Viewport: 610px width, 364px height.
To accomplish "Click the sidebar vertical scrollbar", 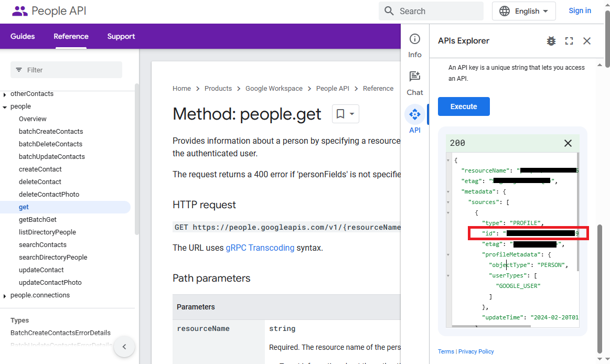I will (136, 159).
